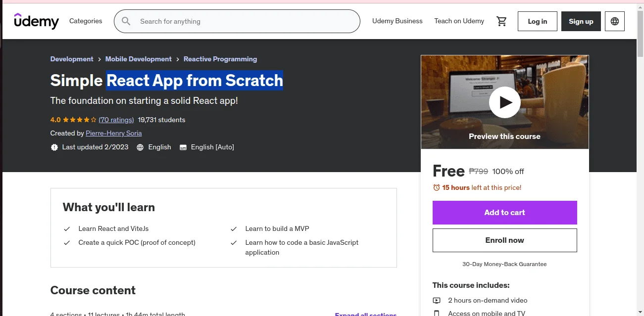644x316 pixels.
Task: Open the Udemy logo homepage link
Action: (37, 21)
